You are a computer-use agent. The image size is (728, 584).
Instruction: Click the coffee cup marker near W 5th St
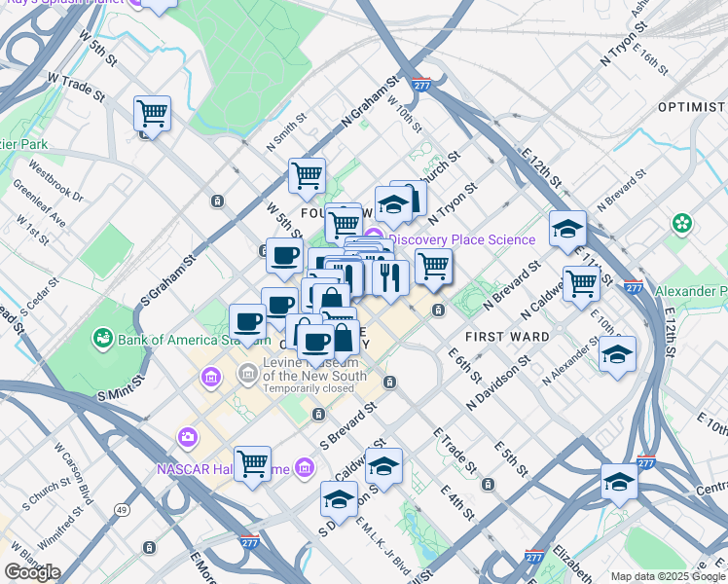click(284, 256)
